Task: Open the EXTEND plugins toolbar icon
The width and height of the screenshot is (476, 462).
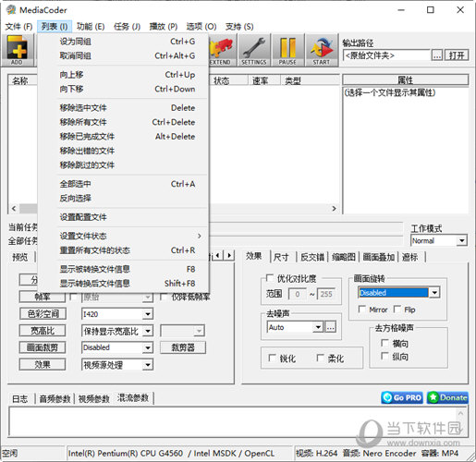Action: [223, 50]
